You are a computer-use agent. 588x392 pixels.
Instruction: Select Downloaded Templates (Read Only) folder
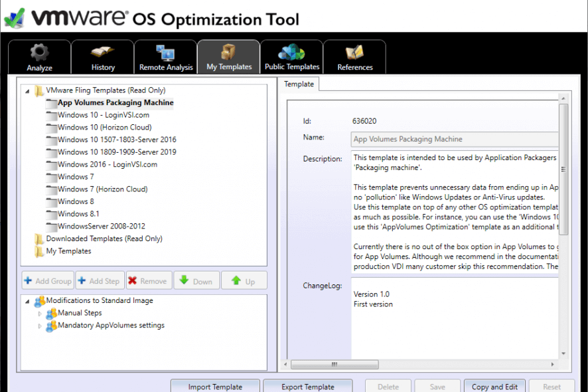(104, 239)
